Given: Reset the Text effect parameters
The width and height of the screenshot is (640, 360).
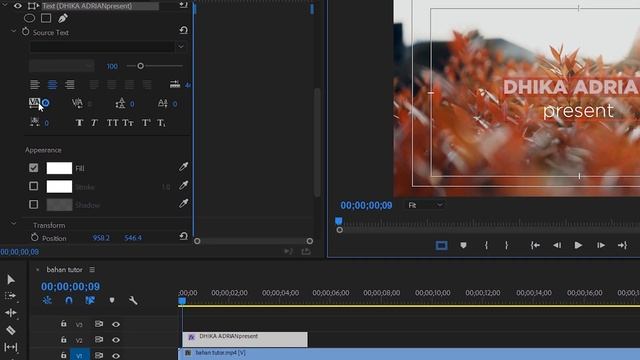Looking at the screenshot, I should tap(183, 5).
